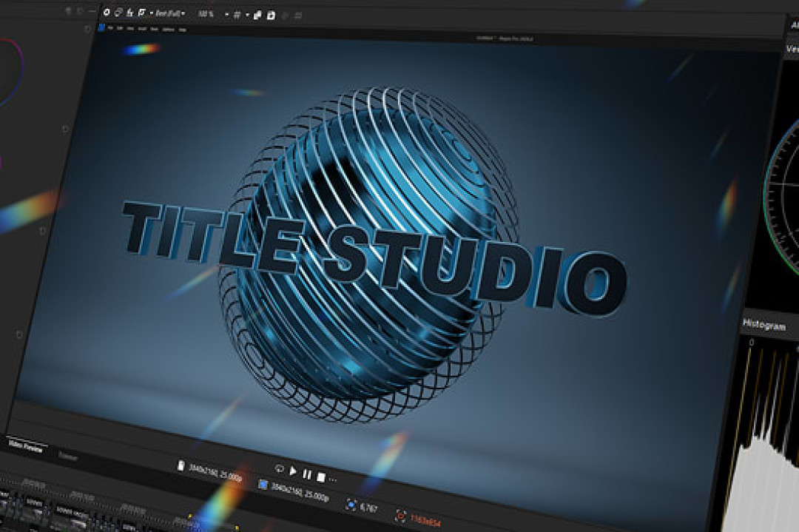Open the Help menu

(x=183, y=30)
